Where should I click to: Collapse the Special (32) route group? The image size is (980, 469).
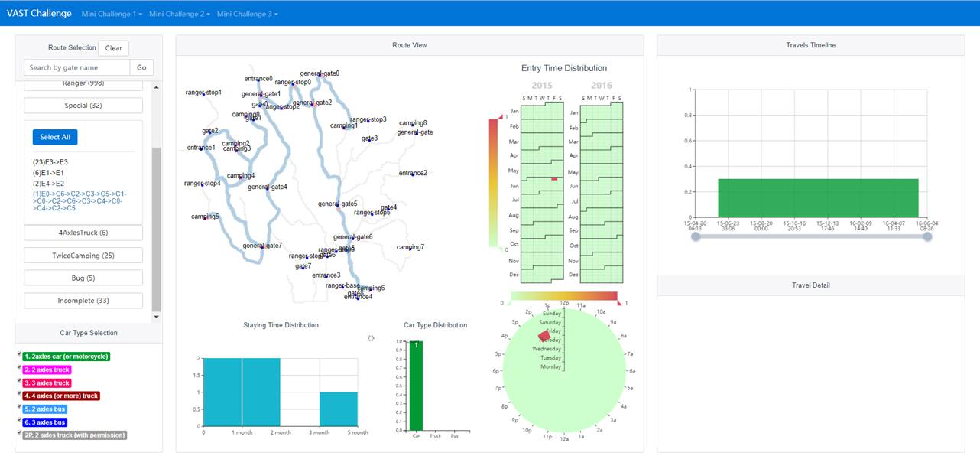pos(83,106)
